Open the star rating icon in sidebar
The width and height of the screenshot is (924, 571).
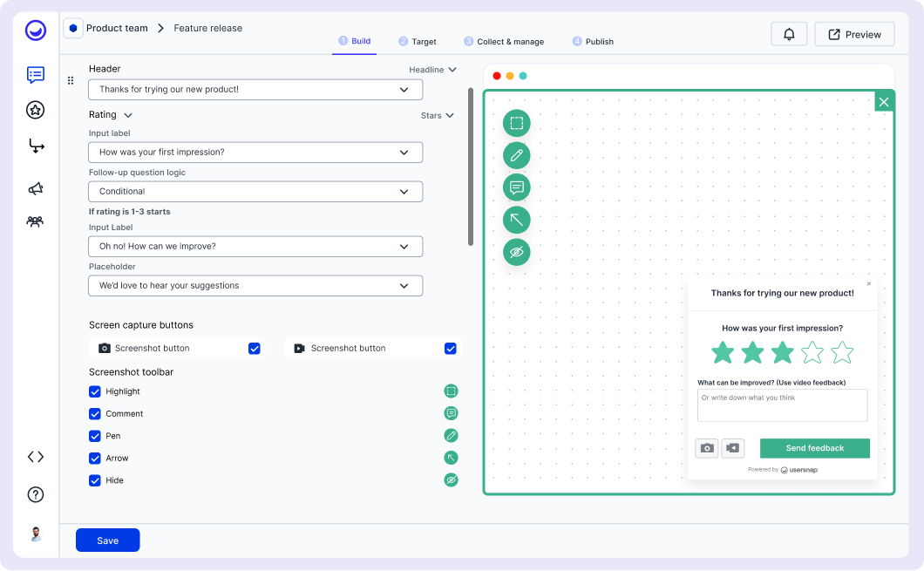[36, 110]
